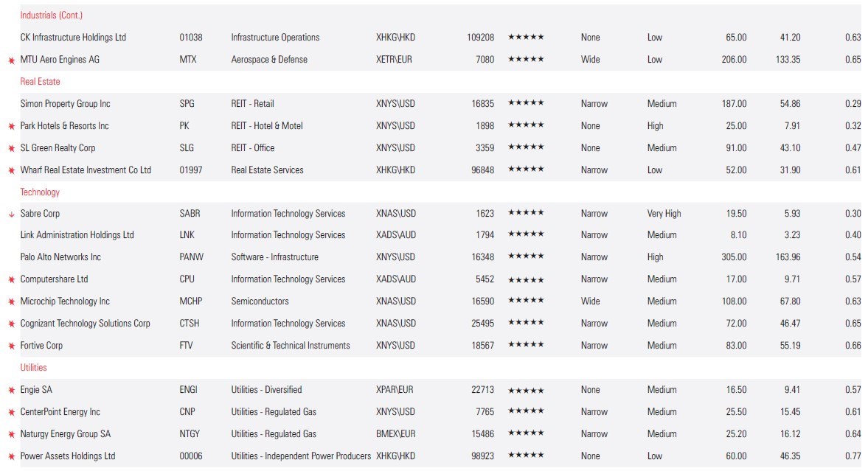Open the CK Infrastructure Holdings Ltd company name

(x=73, y=38)
